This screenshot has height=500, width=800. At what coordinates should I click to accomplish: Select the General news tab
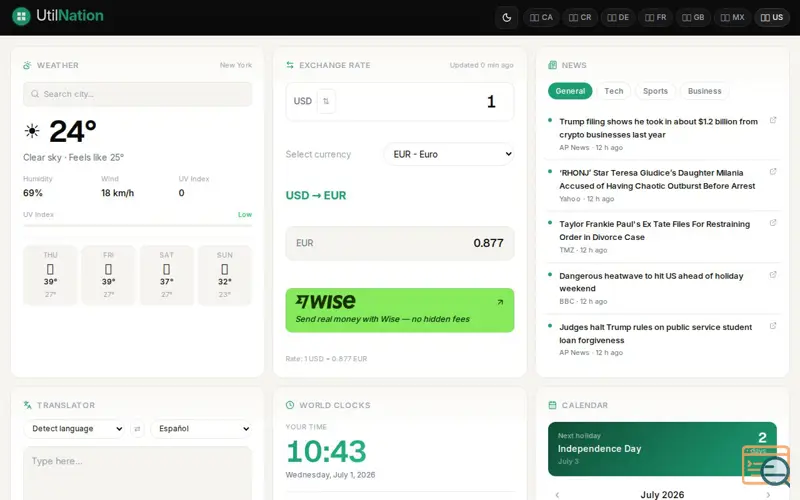pos(570,91)
